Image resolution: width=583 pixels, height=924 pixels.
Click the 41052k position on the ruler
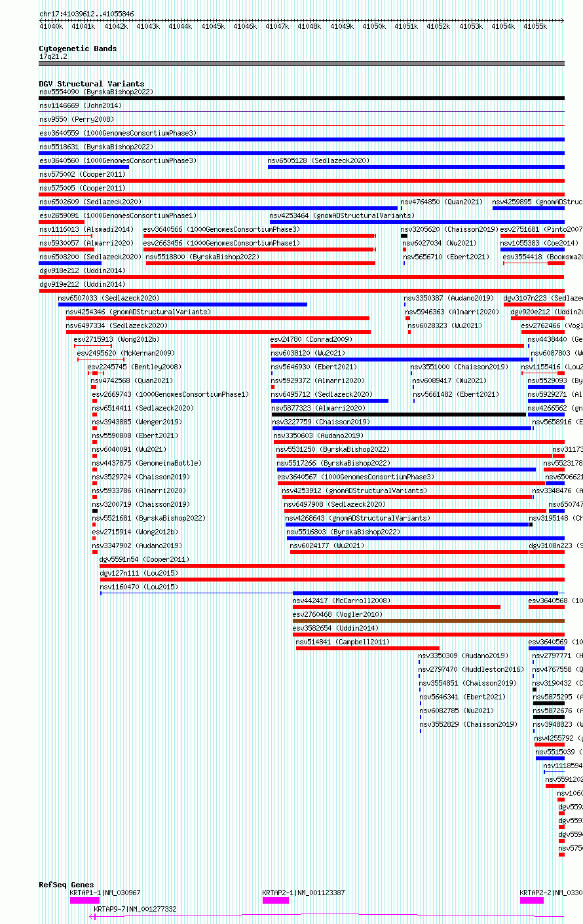[438, 26]
